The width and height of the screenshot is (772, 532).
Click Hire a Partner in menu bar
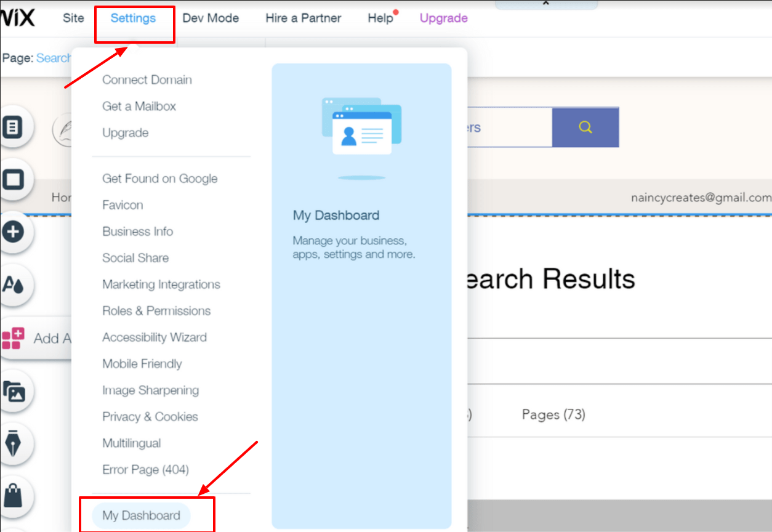pos(303,18)
